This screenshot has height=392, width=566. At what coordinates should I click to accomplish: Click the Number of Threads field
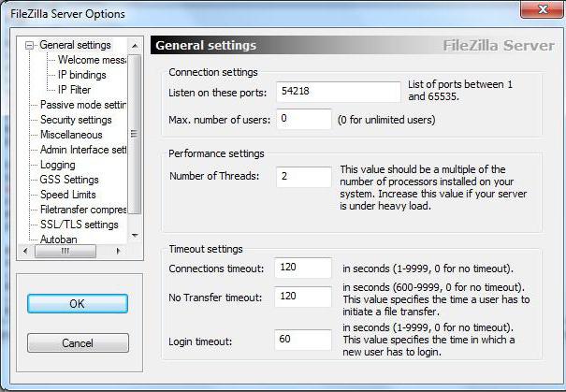coord(304,177)
